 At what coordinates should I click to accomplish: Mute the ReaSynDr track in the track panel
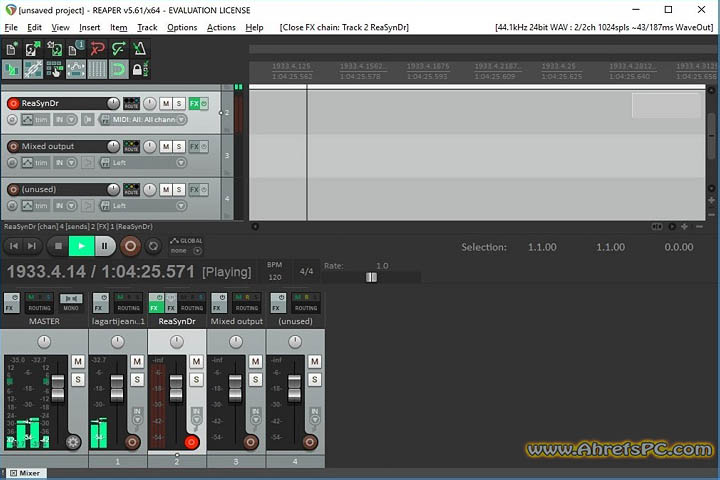pos(166,103)
